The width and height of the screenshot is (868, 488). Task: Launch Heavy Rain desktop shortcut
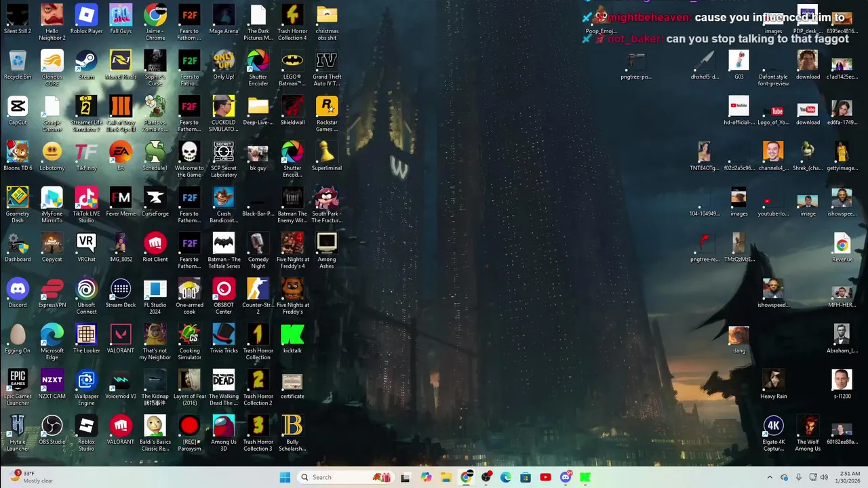[774, 385]
